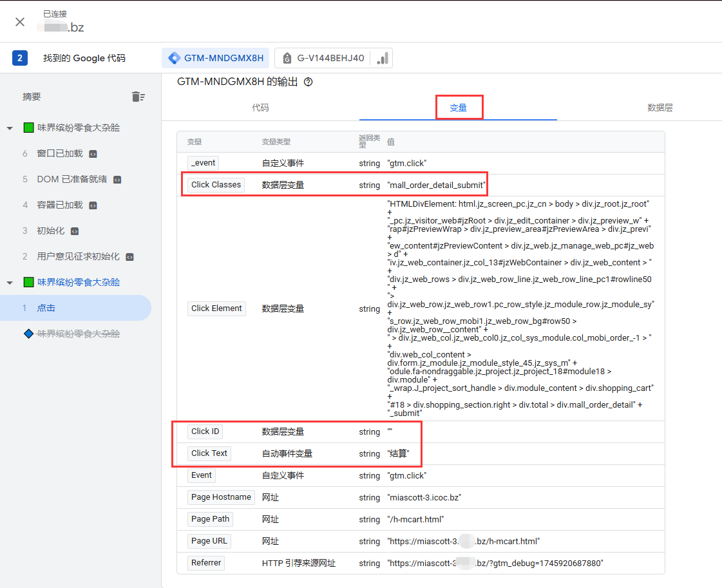722x588 pixels.
Task: Click the code icon beside 用户意见征求初始化
Action: [130, 257]
